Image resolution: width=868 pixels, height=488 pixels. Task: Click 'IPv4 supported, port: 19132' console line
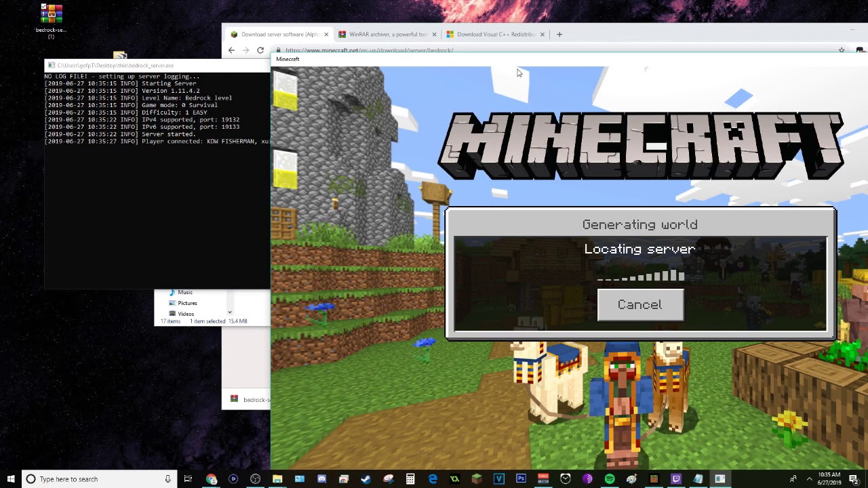142,120
